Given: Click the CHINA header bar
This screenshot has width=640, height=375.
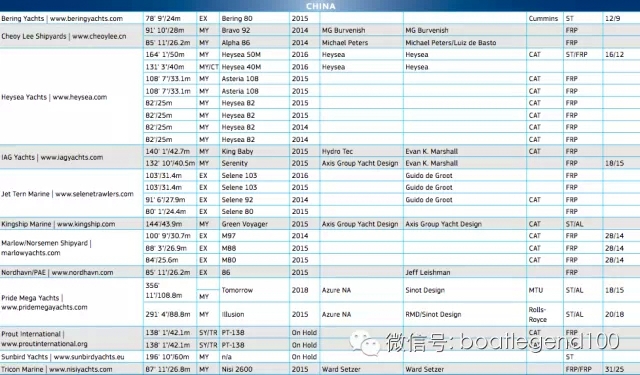Looking at the screenshot, I should point(320,6).
